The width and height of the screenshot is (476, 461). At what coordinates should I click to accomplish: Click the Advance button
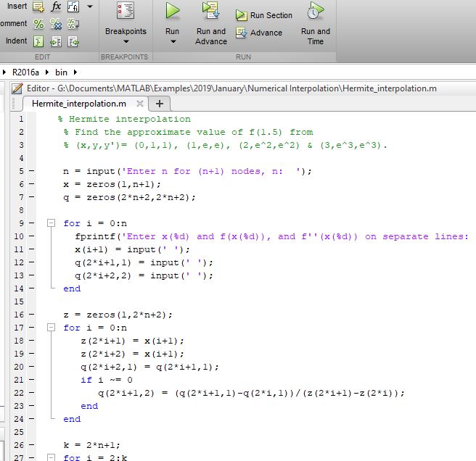(259, 33)
